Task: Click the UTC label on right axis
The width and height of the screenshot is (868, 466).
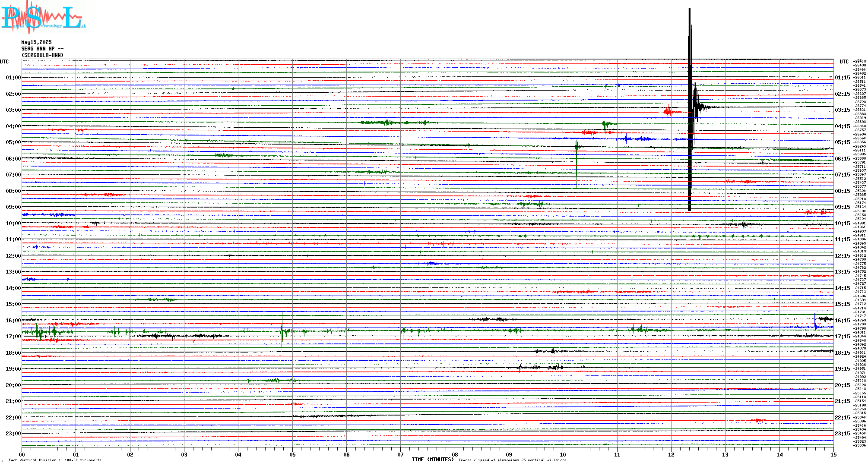Action: (x=844, y=62)
